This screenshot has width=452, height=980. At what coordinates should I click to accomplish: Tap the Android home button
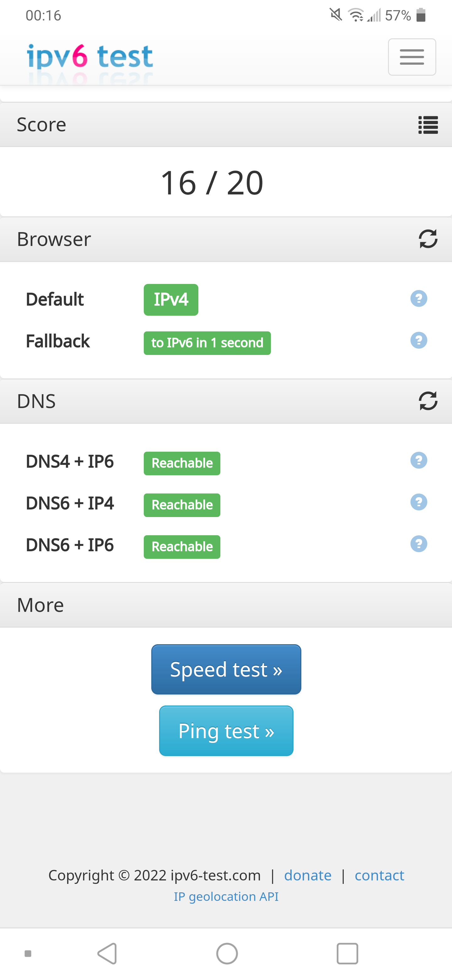227,954
